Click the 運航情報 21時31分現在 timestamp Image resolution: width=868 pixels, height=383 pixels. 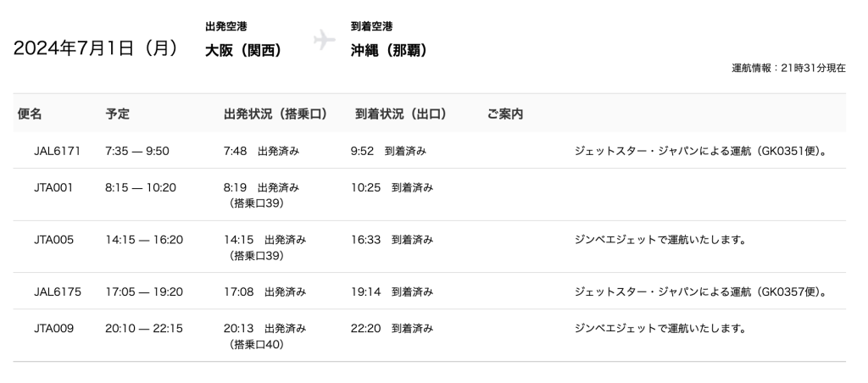point(788,68)
